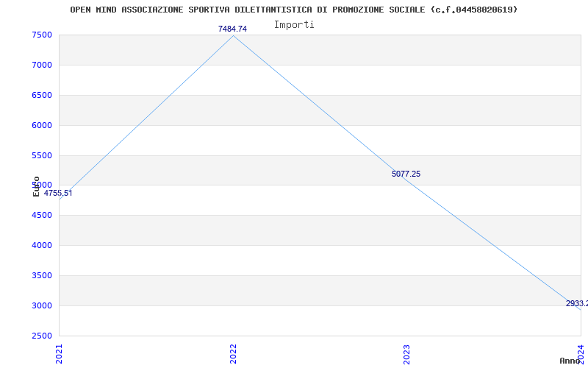
Task: Click the 3000 y-axis tick label
Action: point(42,305)
